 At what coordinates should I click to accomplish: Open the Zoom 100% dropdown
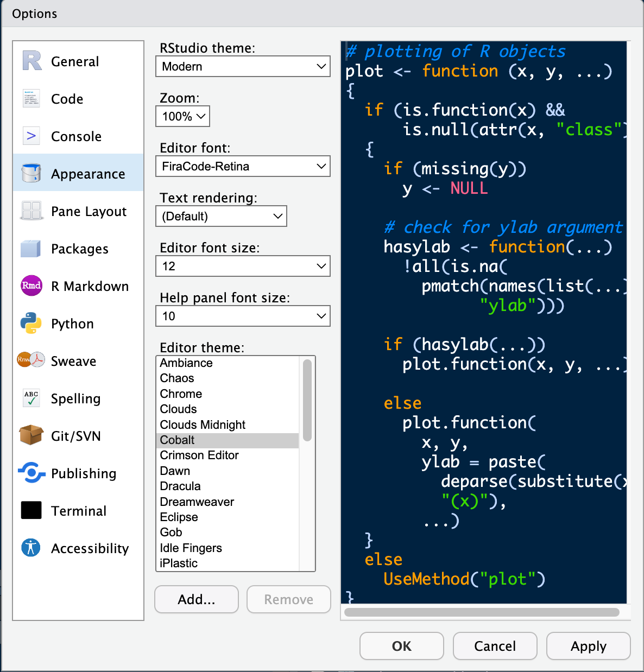point(182,116)
